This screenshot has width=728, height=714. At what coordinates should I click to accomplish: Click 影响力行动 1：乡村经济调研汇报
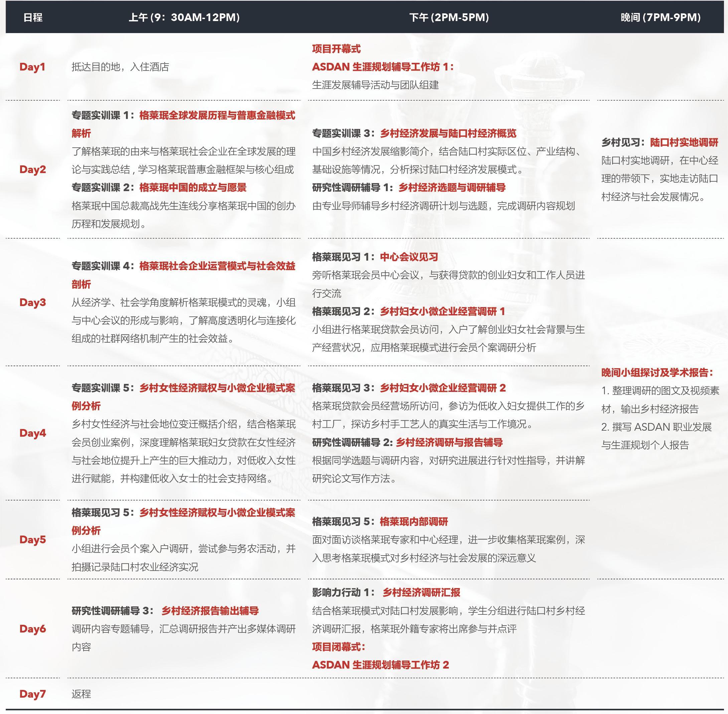tap(386, 592)
